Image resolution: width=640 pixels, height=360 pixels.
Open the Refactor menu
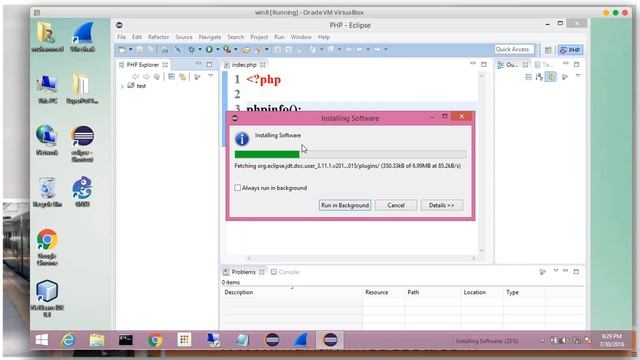158,37
